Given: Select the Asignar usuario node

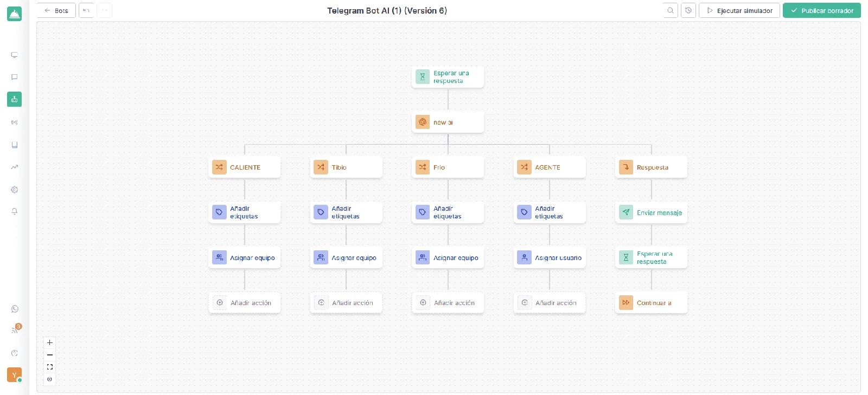Looking at the screenshot, I should pyautogui.click(x=550, y=258).
